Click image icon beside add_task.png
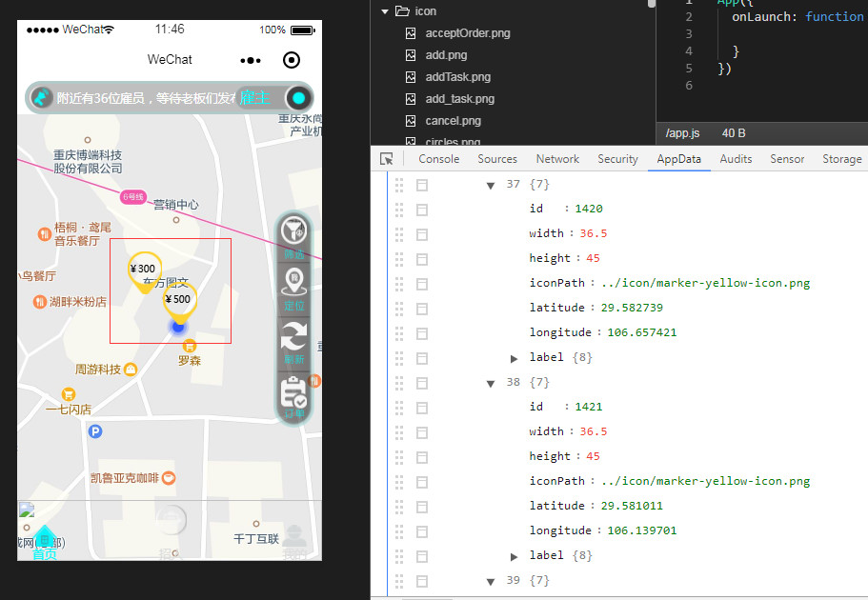This screenshot has height=600, width=868. pos(411,99)
